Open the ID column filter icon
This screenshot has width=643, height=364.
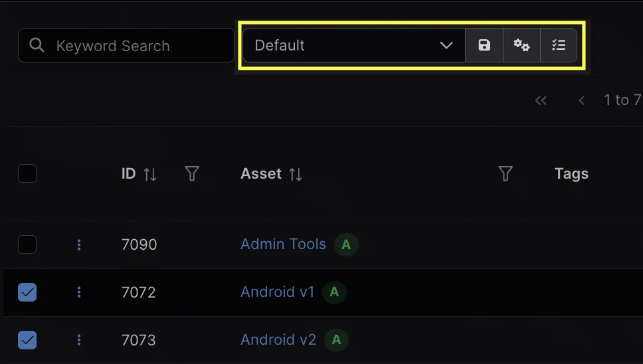(192, 174)
